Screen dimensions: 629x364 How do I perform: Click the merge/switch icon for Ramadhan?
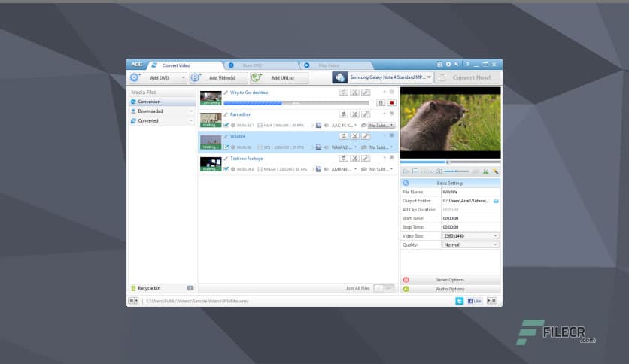coord(343,114)
